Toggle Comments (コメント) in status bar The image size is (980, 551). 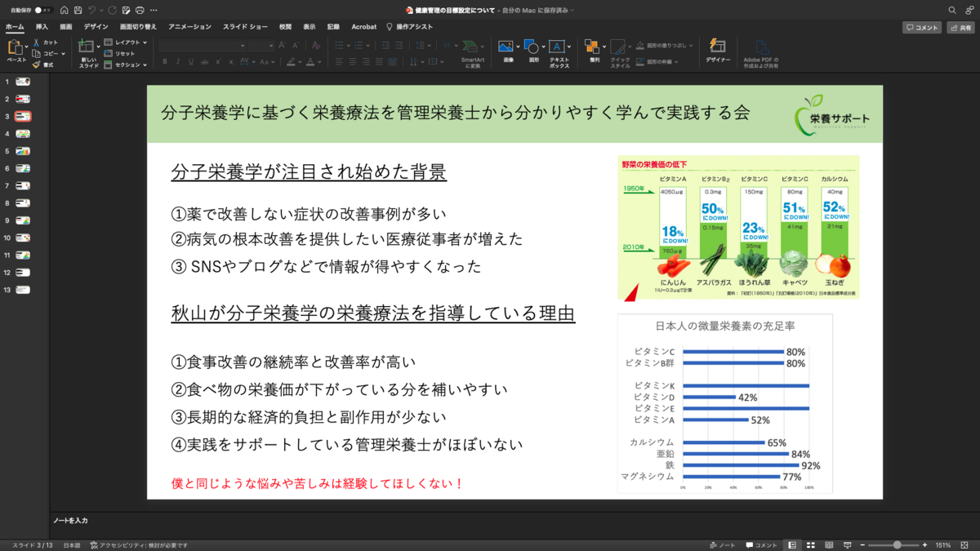(x=761, y=544)
